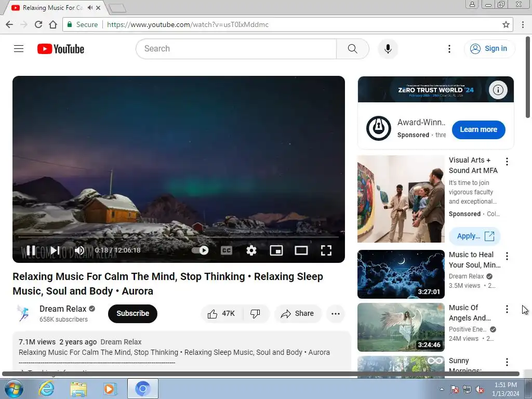The image size is (532, 399).
Task: Subscribe to Dream Relax channel
Action: [132, 313]
